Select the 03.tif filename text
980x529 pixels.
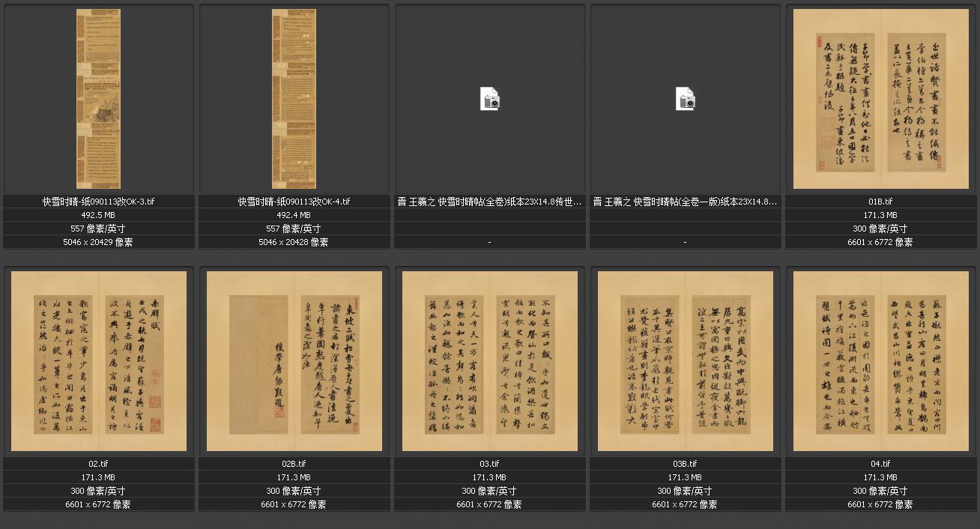[490, 464]
